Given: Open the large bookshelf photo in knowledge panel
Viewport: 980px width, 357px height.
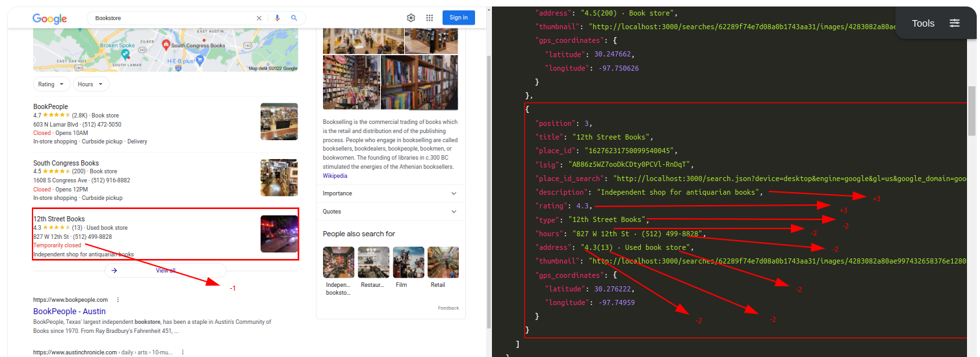Looking at the screenshot, I should (419, 82).
